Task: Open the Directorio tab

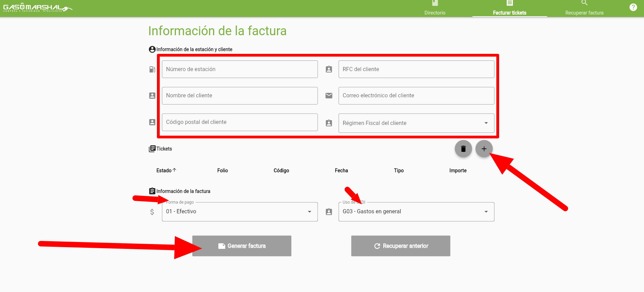Action: pyautogui.click(x=435, y=8)
